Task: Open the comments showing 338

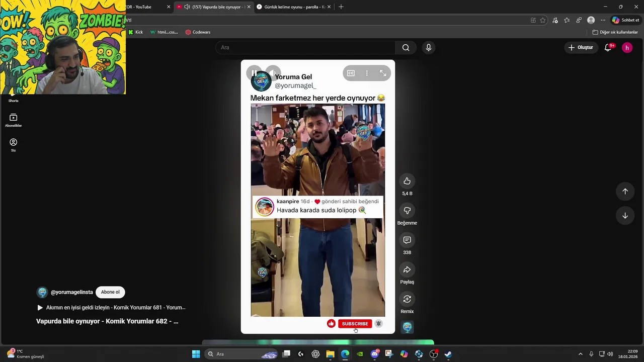Action: 407,240
